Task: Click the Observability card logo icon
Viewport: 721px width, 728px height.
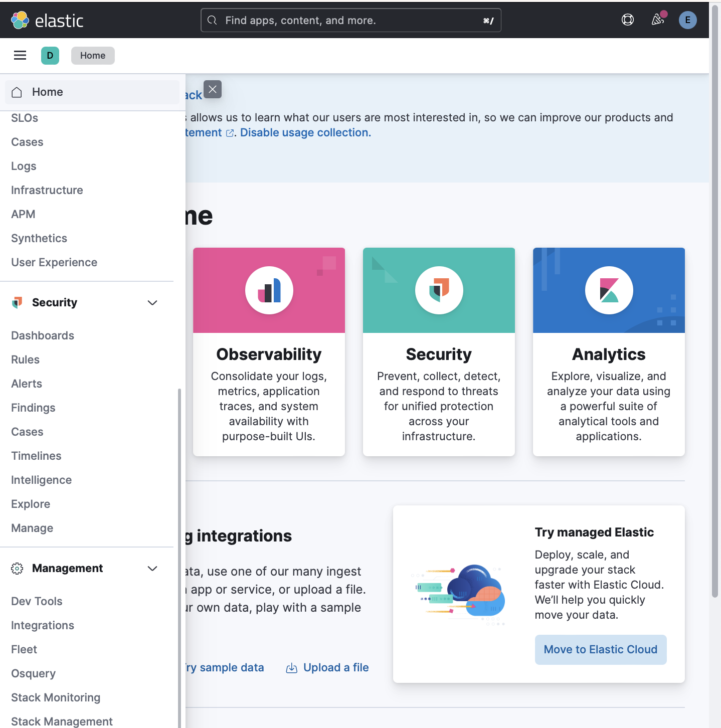Action: click(269, 290)
